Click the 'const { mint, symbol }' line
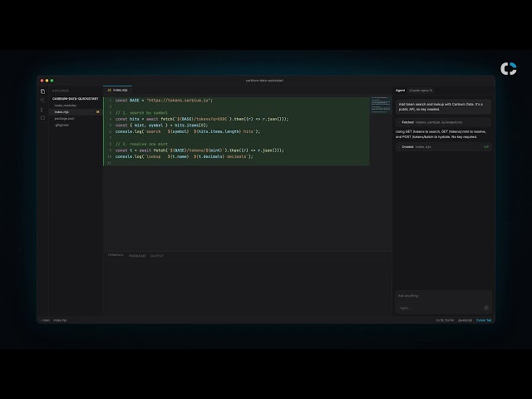This screenshot has height=399, width=532. [161, 126]
